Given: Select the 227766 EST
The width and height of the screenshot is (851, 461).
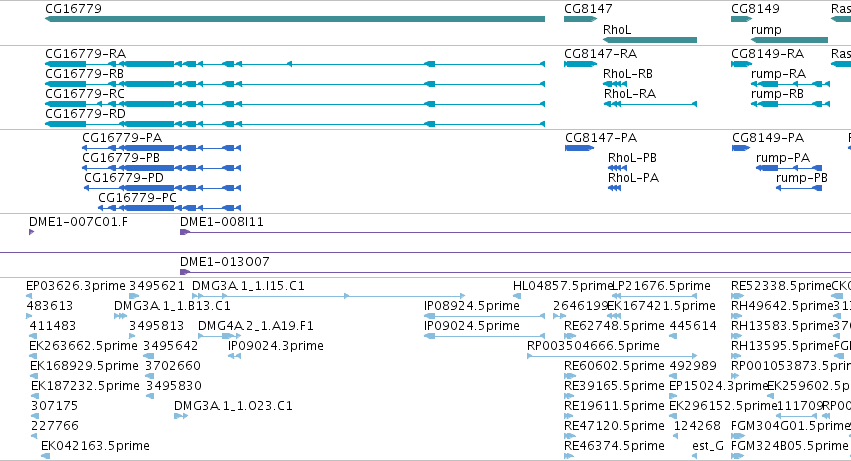Looking at the screenshot, I should click(34, 436).
